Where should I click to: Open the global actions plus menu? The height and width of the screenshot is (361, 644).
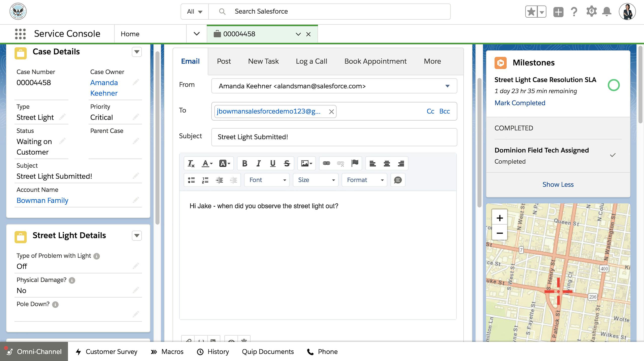pos(558,12)
